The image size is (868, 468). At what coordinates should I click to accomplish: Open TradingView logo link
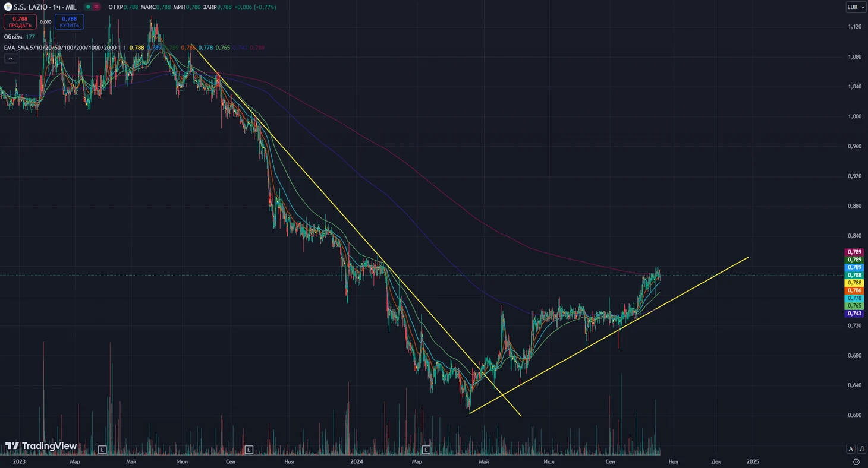point(41,446)
